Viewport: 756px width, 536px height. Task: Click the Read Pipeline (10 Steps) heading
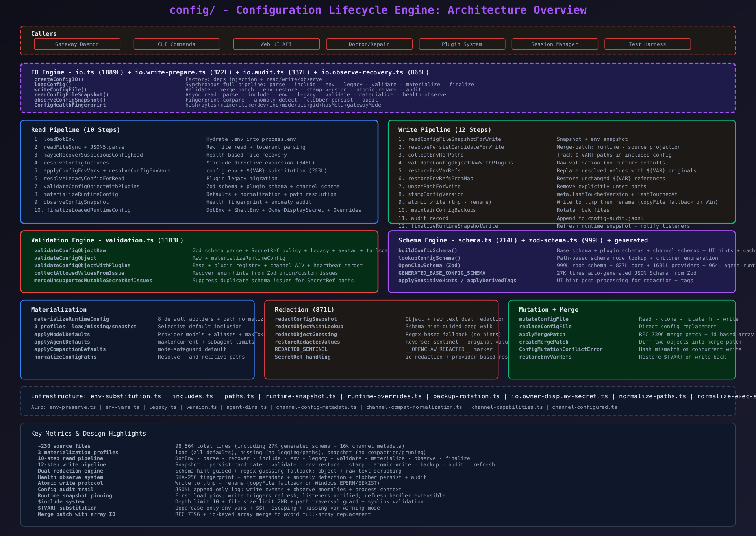point(76,130)
